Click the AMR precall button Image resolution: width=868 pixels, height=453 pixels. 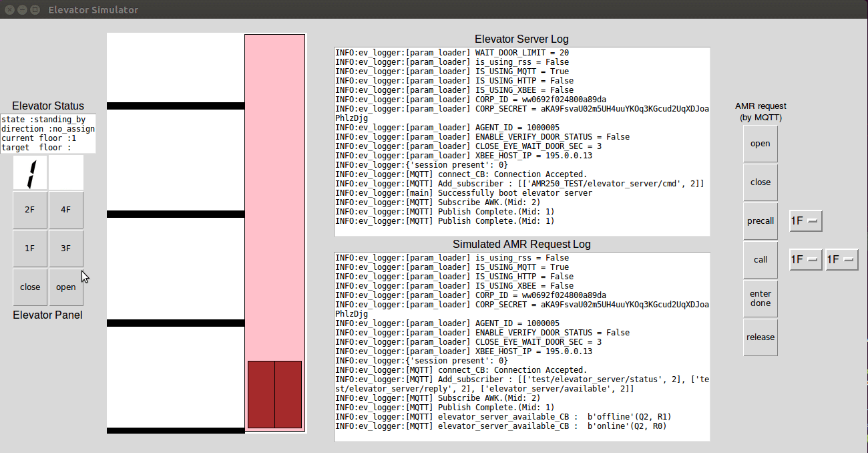click(761, 221)
